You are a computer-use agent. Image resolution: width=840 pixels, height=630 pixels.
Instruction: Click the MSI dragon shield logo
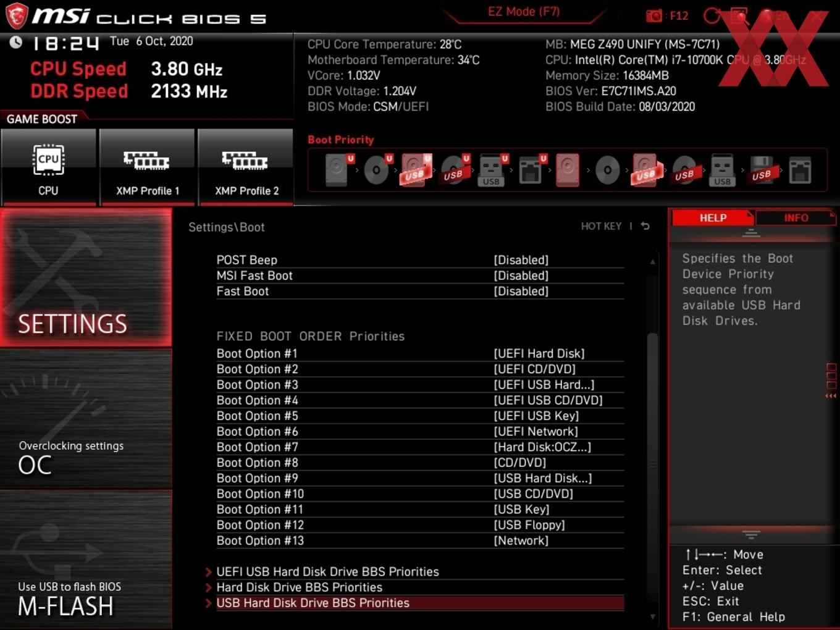(16, 16)
